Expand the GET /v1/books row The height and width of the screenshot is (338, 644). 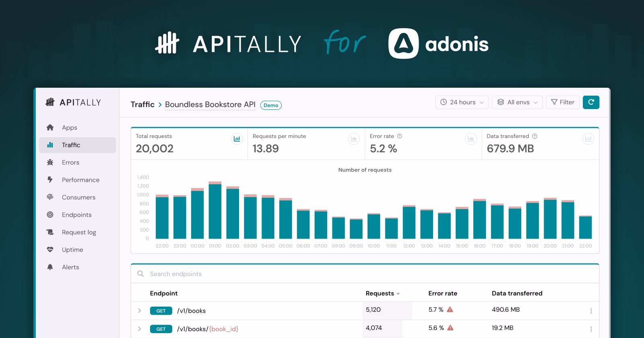tap(139, 311)
